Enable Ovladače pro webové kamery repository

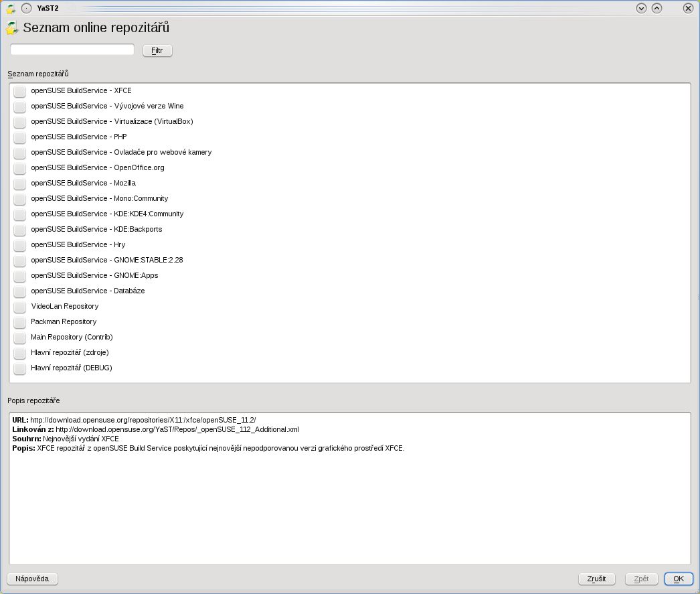tap(19, 153)
